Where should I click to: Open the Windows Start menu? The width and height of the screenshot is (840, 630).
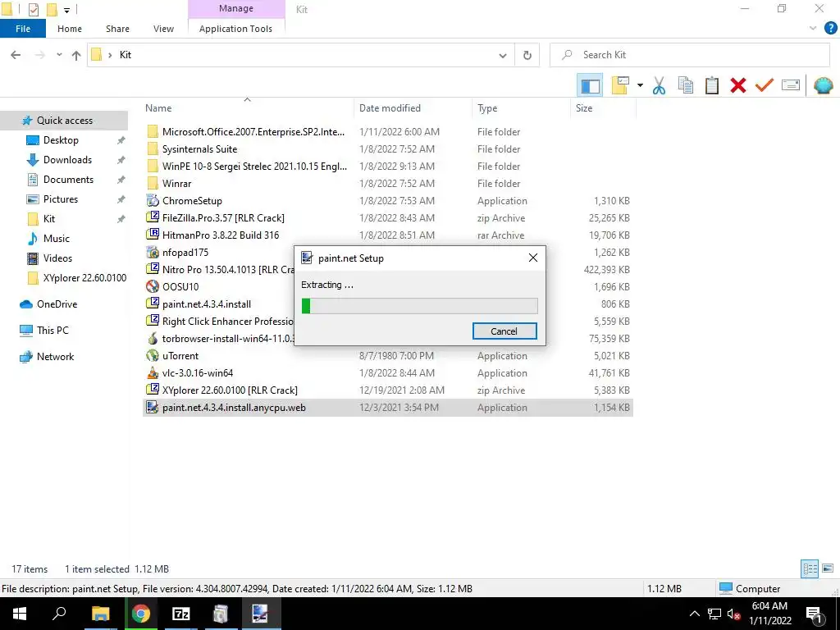click(20, 614)
